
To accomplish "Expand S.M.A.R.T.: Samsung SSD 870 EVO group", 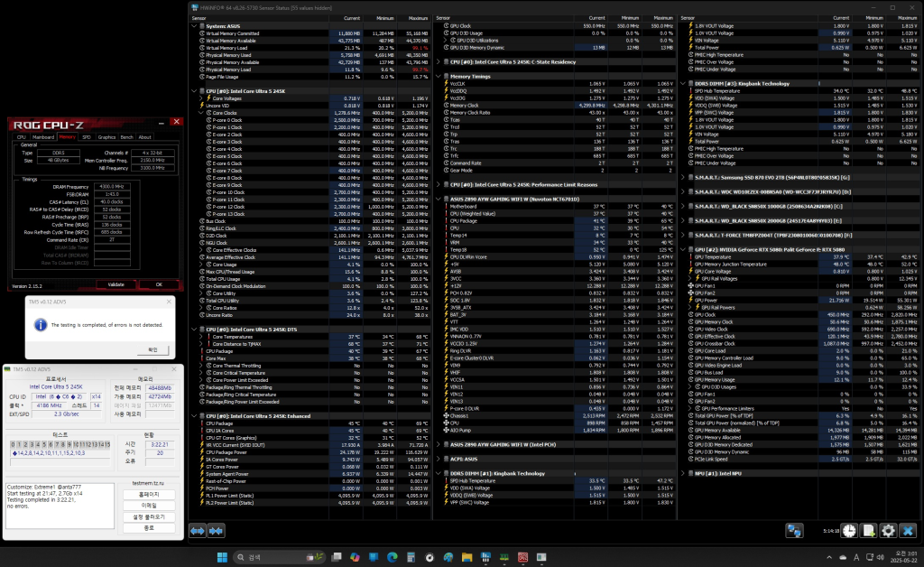I will pyautogui.click(x=683, y=177).
